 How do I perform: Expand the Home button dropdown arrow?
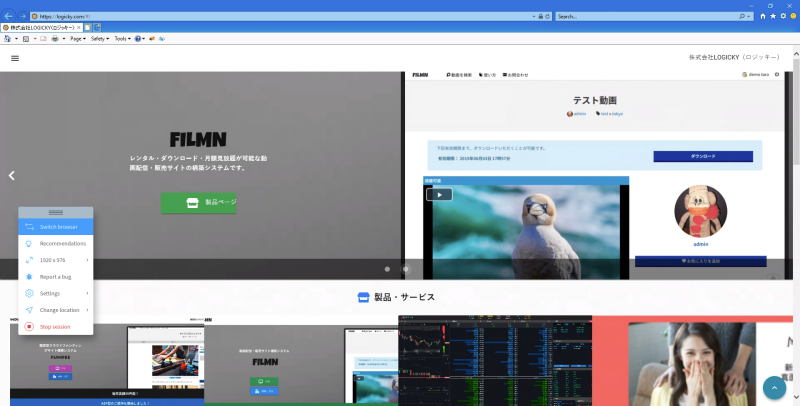click(16, 39)
